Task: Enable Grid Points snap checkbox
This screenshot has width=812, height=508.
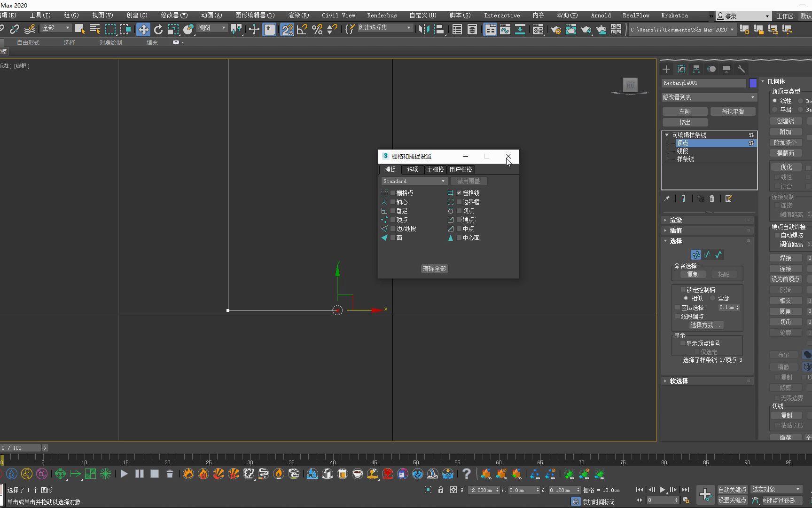Action: 393,193
